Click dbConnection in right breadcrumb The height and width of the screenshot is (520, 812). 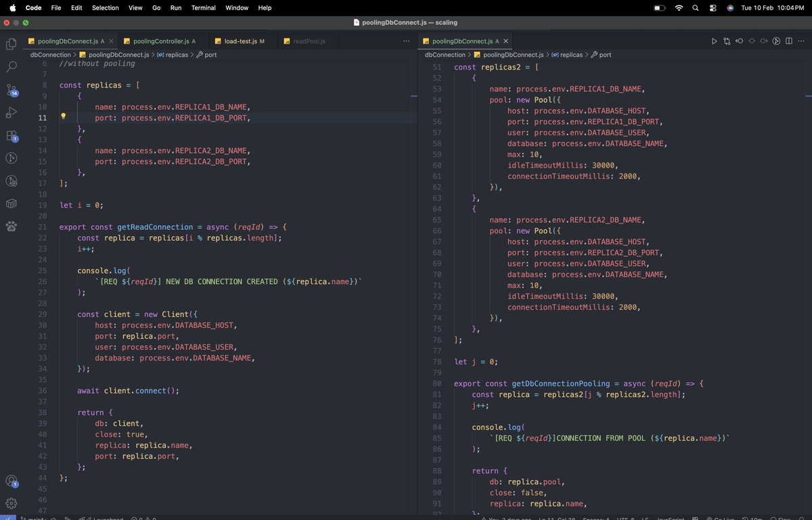click(445, 55)
